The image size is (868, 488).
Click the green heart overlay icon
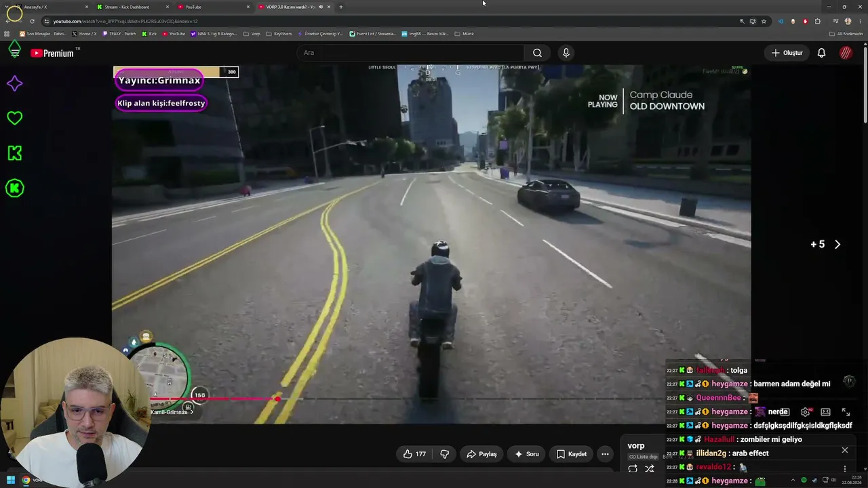click(14, 118)
